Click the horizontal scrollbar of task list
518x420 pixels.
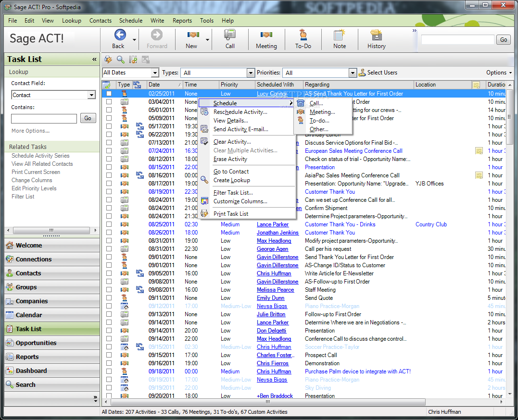(x=268, y=402)
